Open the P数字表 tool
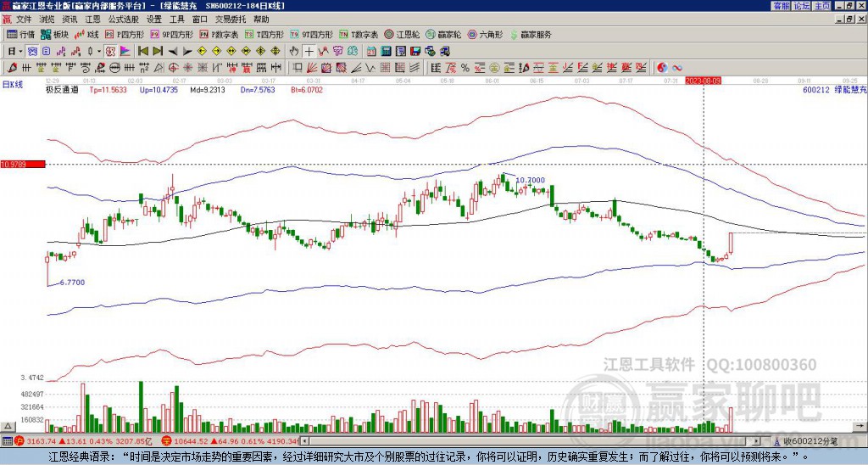This screenshot has height=465, width=868. pos(219,34)
